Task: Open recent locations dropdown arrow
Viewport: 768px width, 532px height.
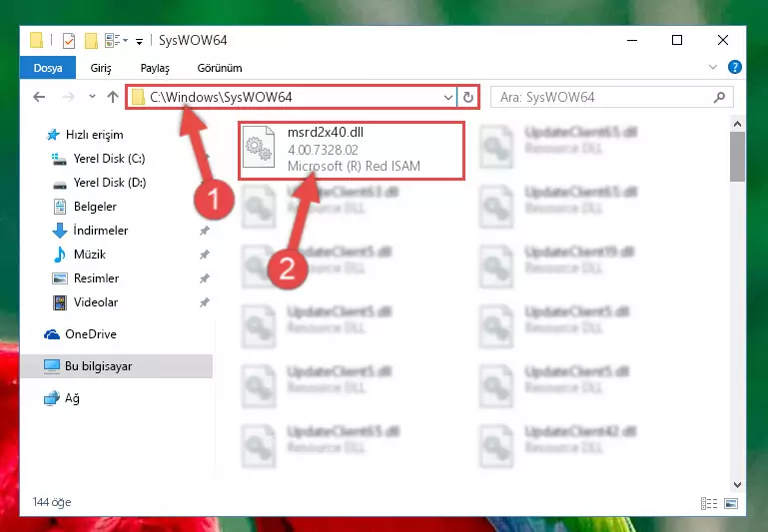Action: click(x=92, y=97)
